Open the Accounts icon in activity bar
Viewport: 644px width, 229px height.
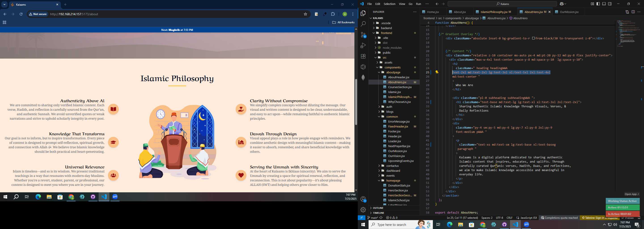[x=363, y=199]
